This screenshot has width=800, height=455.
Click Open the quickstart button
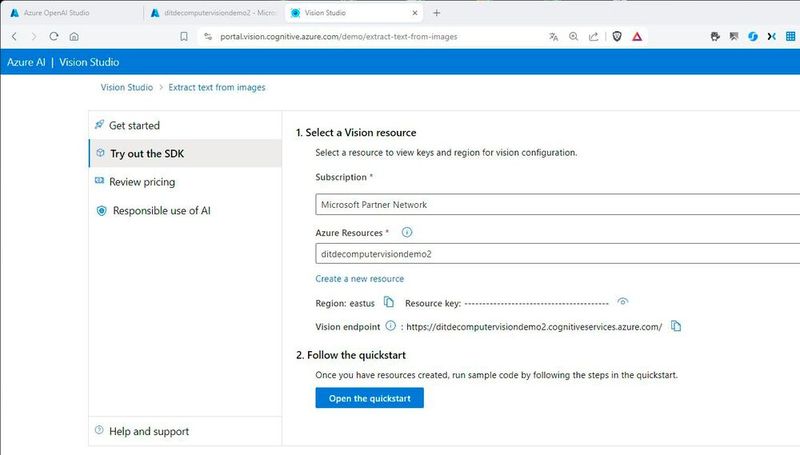369,398
